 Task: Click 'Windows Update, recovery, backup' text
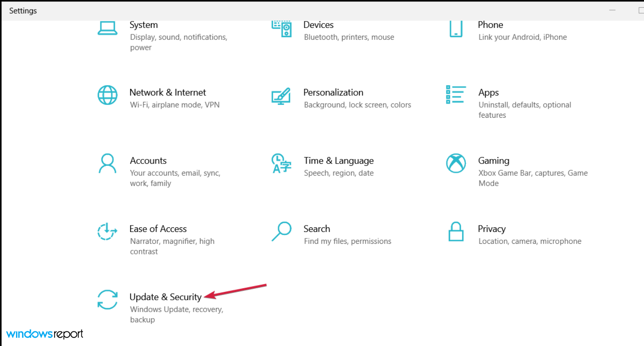[176, 314]
